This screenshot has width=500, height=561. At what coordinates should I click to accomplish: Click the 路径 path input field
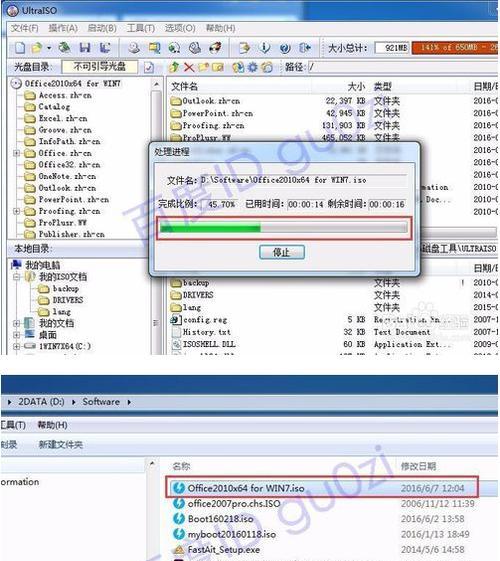click(x=402, y=67)
